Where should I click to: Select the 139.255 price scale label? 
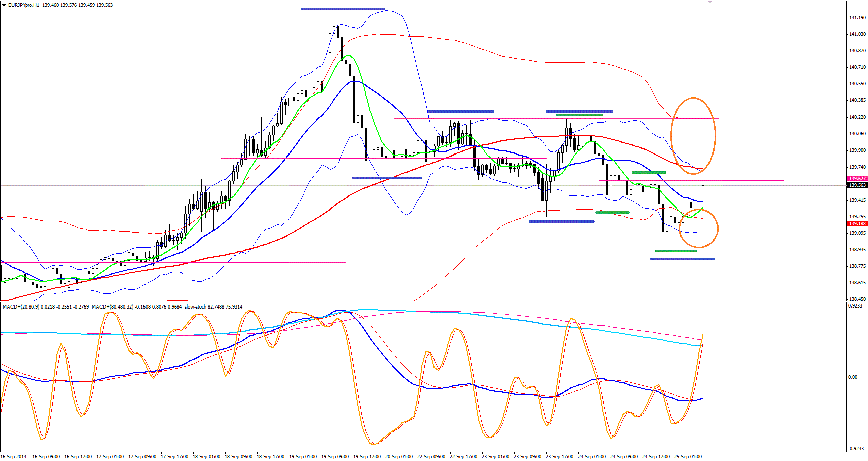tap(857, 217)
